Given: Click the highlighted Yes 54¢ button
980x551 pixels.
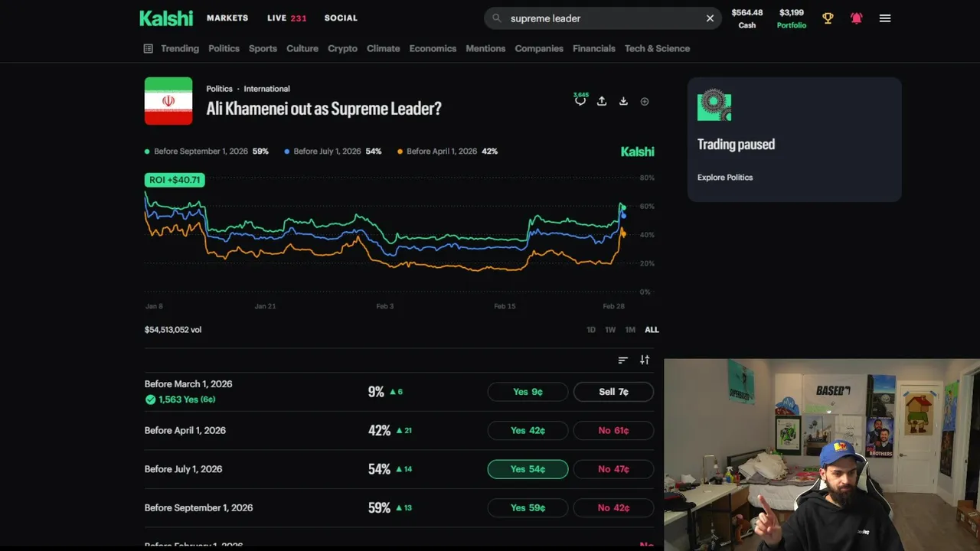Looking at the screenshot, I should (528, 469).
